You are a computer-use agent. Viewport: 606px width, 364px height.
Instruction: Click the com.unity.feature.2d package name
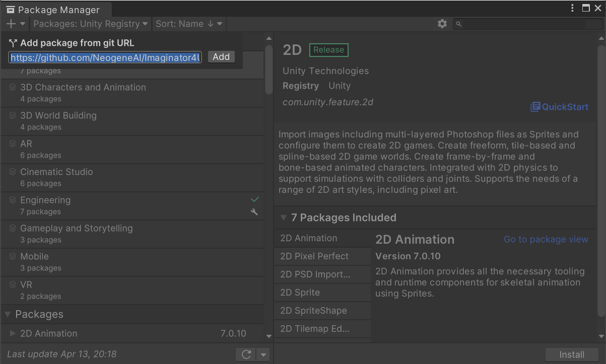coord(328,102)
